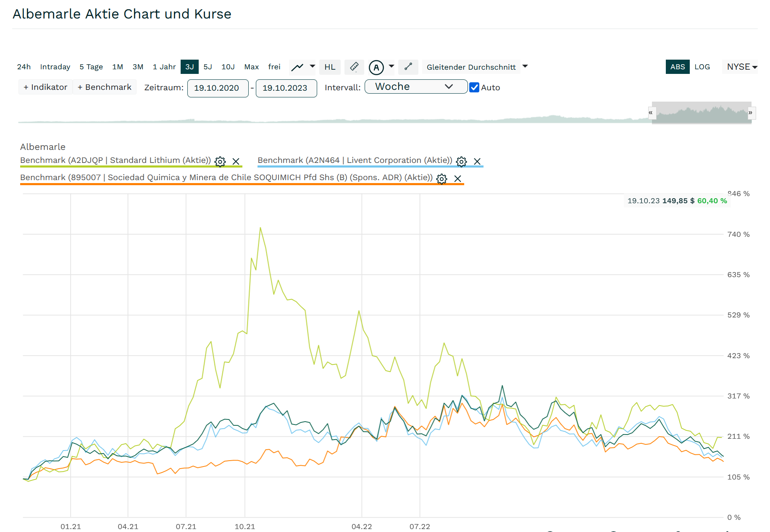770x532 pixels.
Task: Add a benchmark via + Benchmark
Action: point(105,87)
